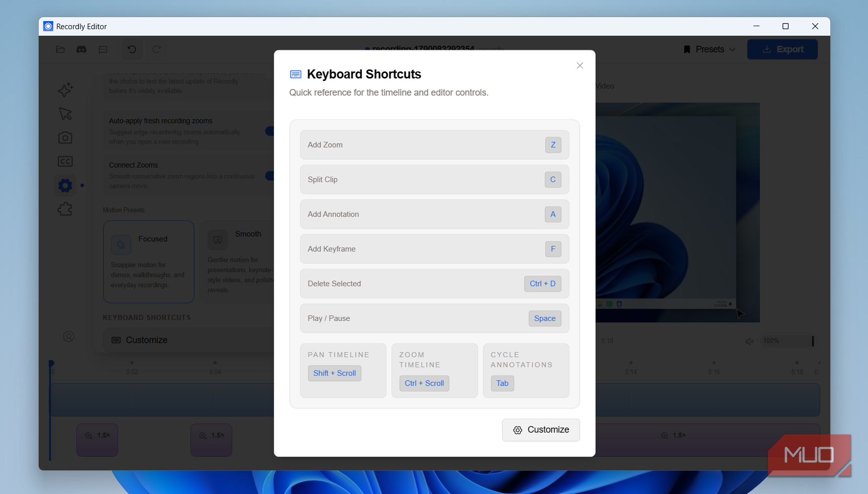Click the timeline playhead marker
The height and width of the screenshot is (494, 868).
pos(51,364)
